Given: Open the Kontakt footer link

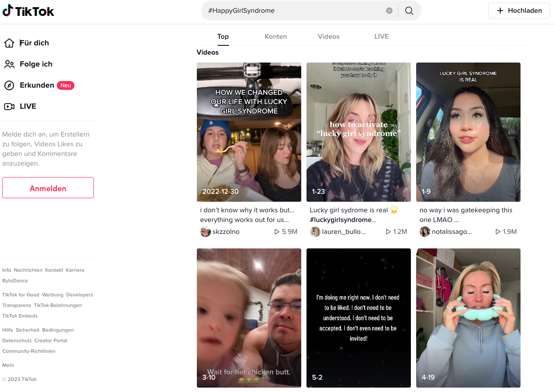Looking at the screenshot, I should pos(54,270).
